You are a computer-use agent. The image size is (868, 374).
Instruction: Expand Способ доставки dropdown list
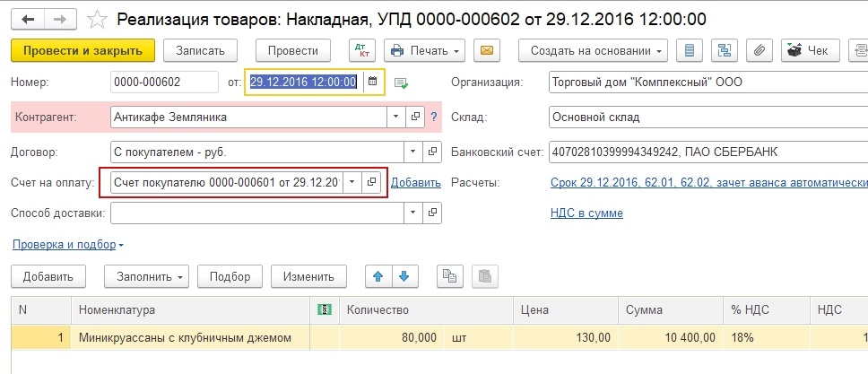pos(413,213)
